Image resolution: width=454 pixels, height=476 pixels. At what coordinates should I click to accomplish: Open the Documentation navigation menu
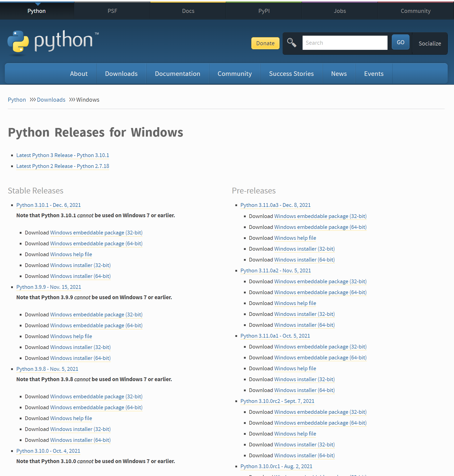pyautogui.click(x=177, y=74)
